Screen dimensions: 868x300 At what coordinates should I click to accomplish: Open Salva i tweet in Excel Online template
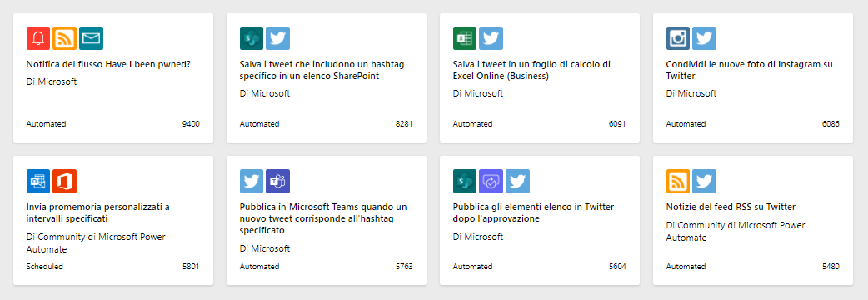coord(531,70)
